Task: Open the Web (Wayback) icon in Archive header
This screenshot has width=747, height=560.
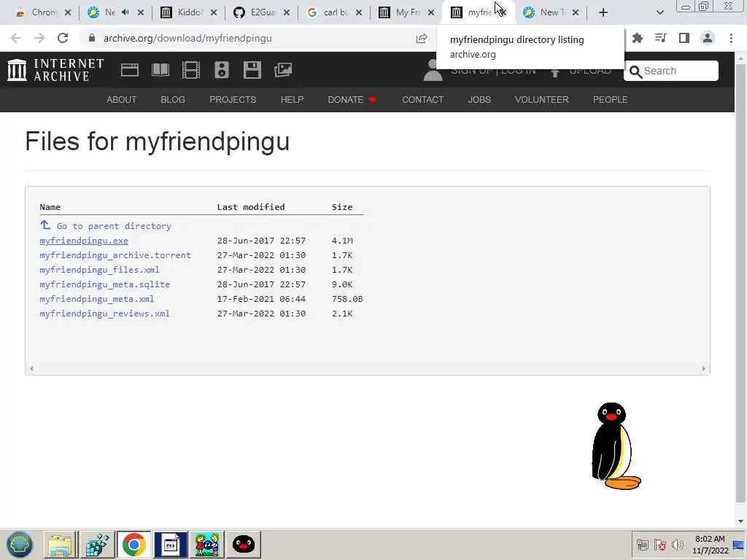Action: (x=130, y=70)
